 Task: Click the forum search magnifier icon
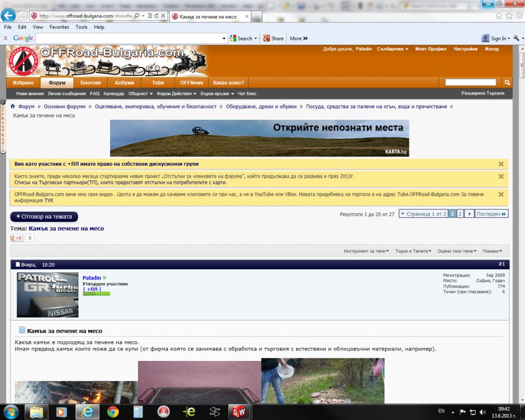(507, 83)
